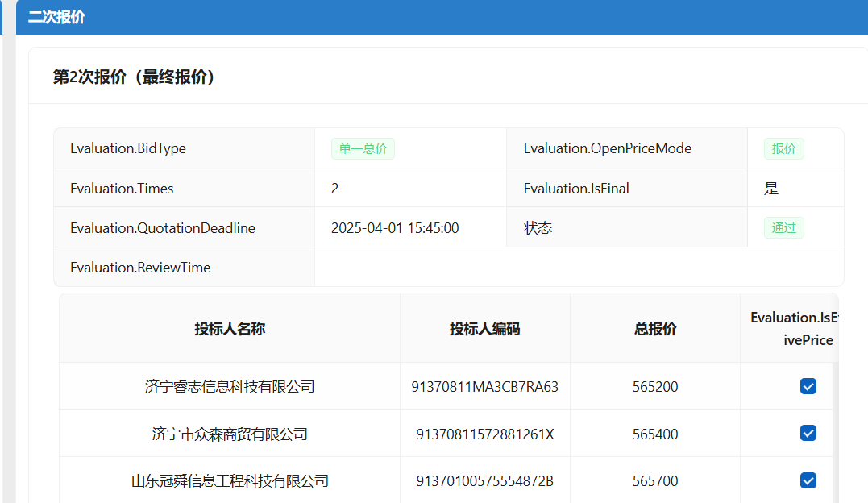Click the 投标人编码 column header

485,329
